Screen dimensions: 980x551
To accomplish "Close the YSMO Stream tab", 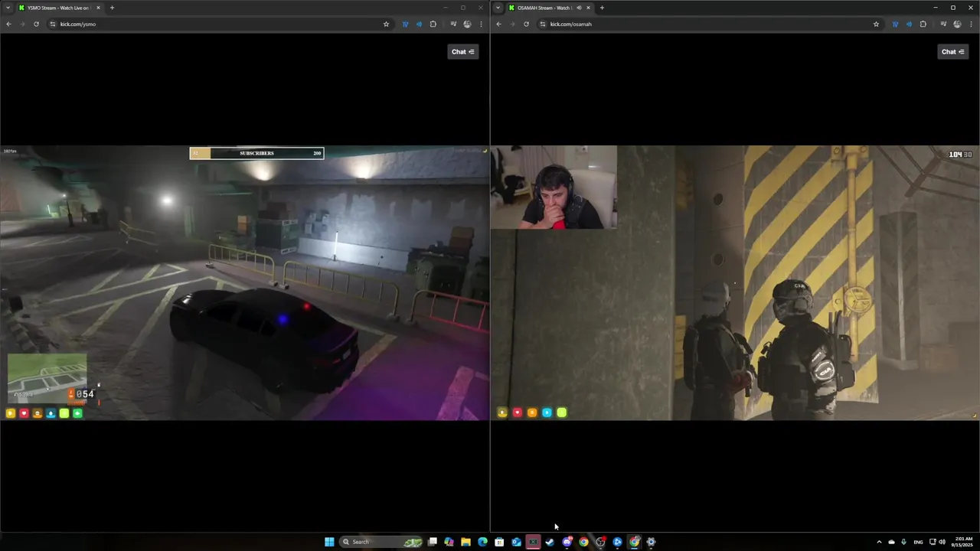I will point(98,8).
